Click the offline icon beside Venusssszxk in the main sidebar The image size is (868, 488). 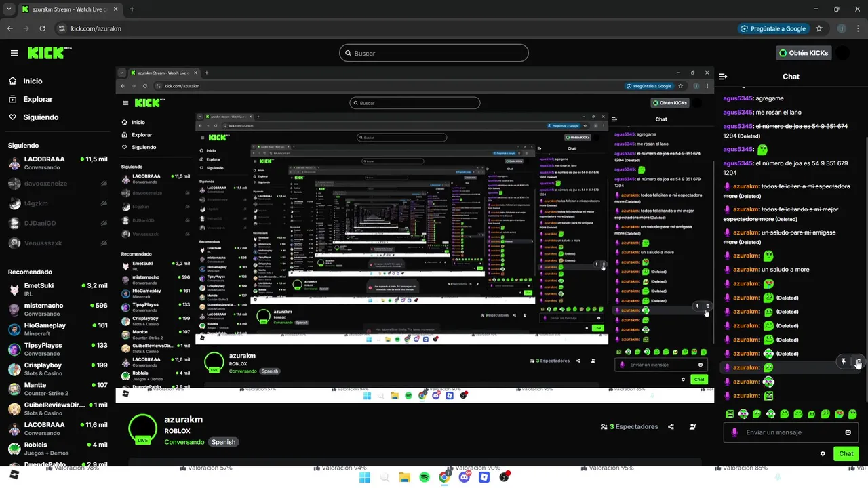point(104,243)
